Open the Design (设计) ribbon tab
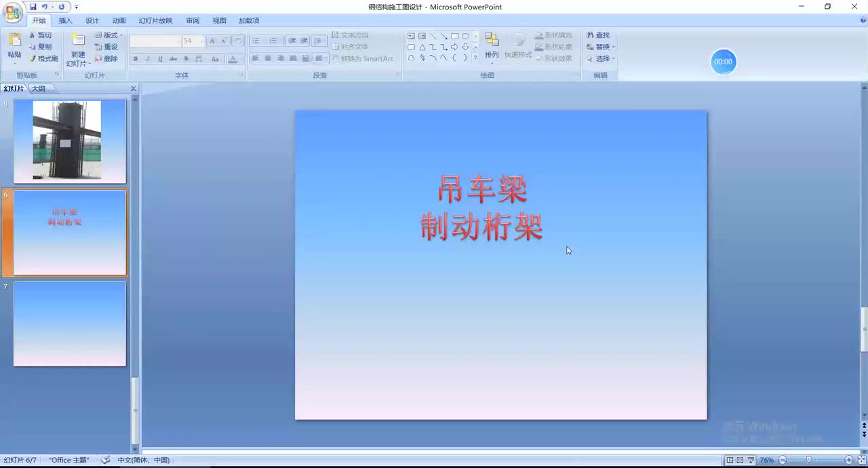Viewport: 868px width, 468px height. click(x=92, y=21)
